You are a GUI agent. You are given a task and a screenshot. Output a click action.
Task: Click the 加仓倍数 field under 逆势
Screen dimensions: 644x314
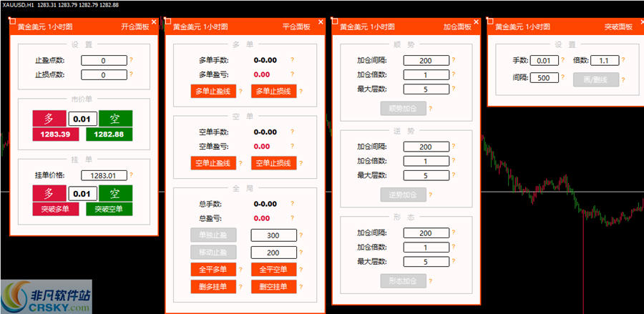click(x=426, y=161)
